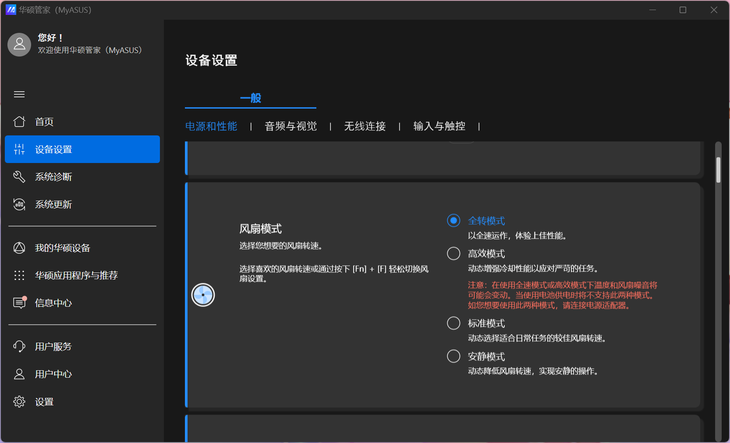Click the user avatar icon
The height and width of the screenshot is (443, 730).
click(19, 45)
